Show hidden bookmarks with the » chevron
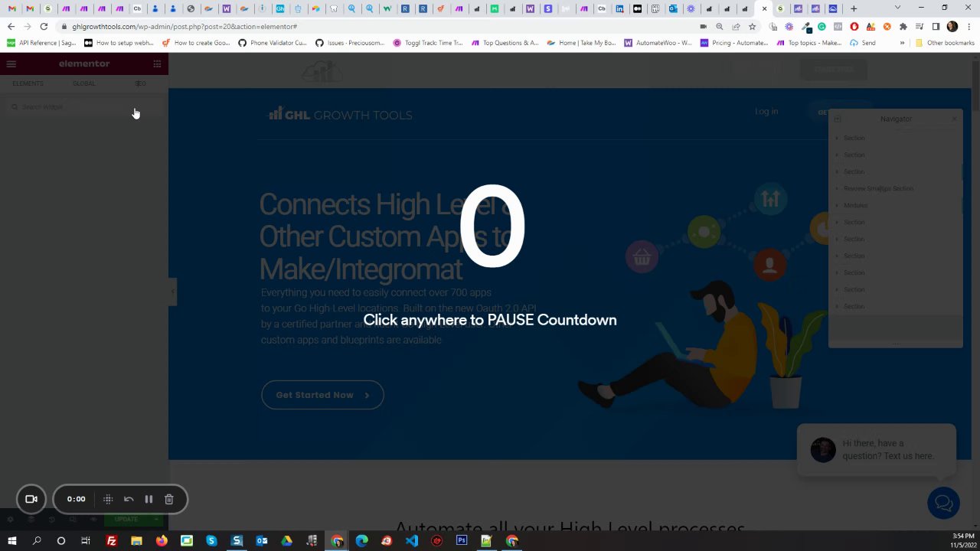 pyautogui.click(x=902, y=43)
